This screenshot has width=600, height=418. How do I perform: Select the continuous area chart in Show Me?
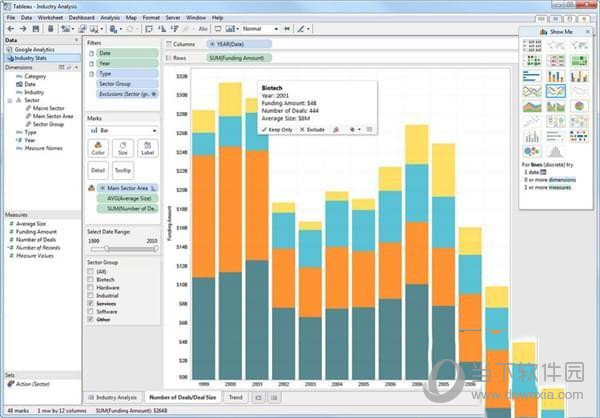click(532, 106)
